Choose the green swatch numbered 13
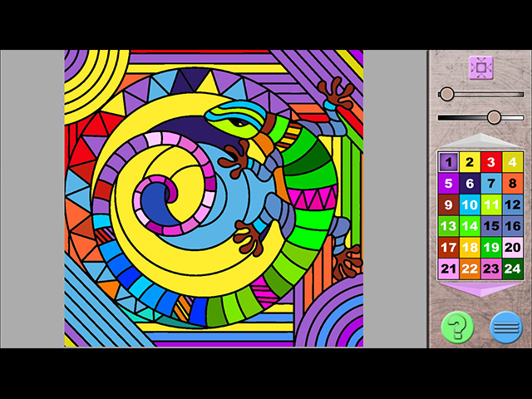Viewport: 532px width, 399px height. (x=448, y=226)
